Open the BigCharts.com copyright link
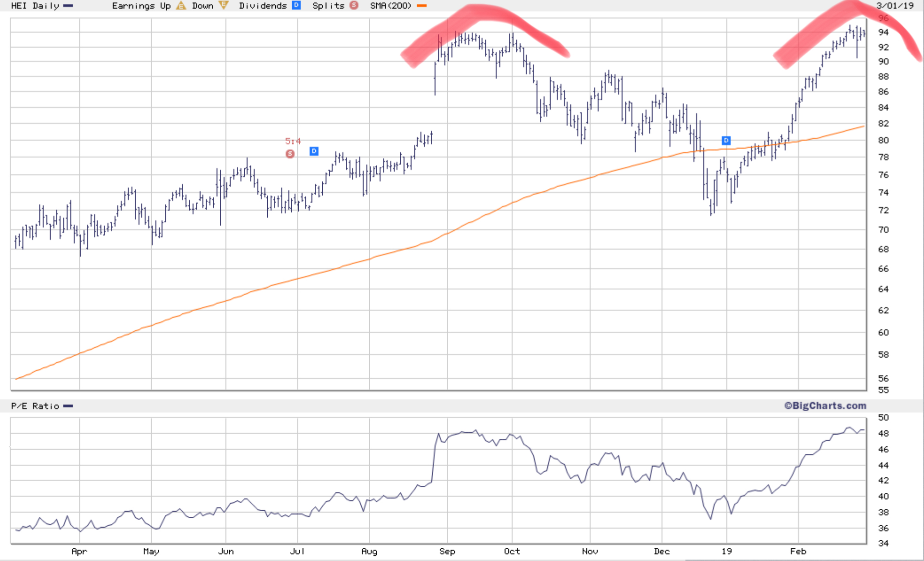This screenshot has height=561, width=924. pyautogui.click(x=825, y=406)
